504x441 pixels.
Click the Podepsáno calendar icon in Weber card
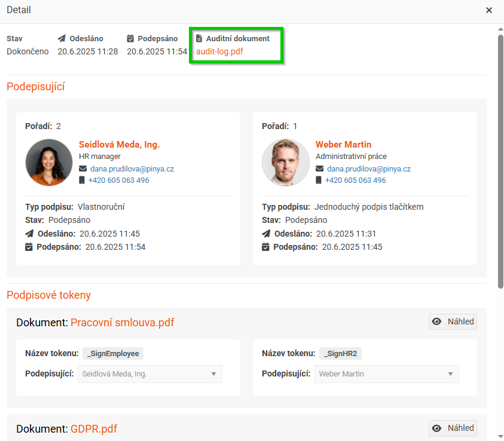tap(265, 247)
